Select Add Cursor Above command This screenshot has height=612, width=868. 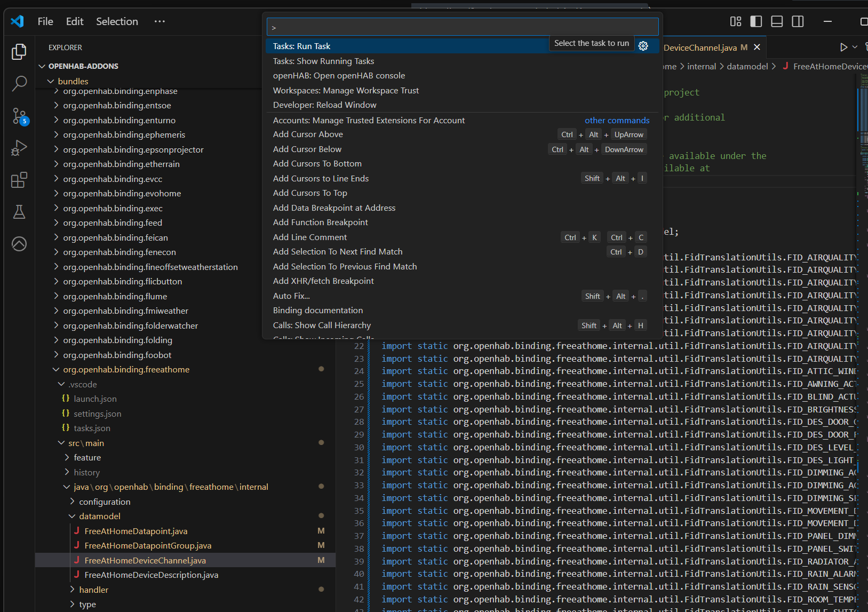[463, 134]
